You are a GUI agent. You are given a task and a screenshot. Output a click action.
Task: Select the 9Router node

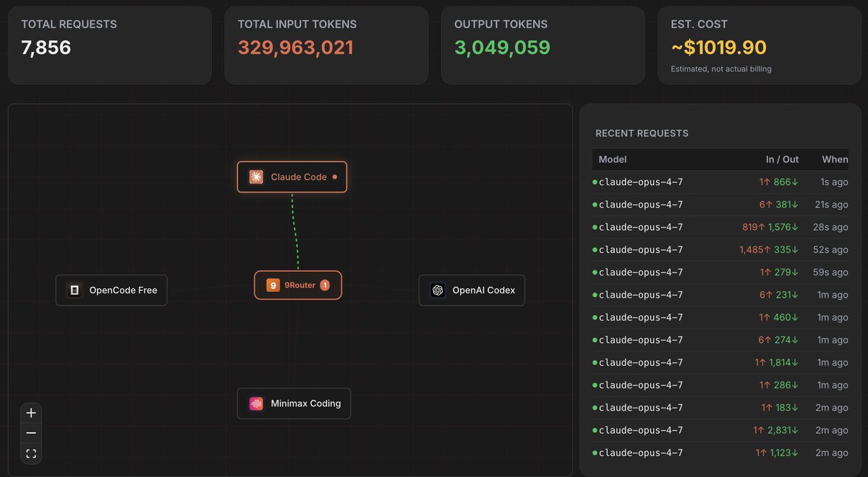[x=298, y=285]
